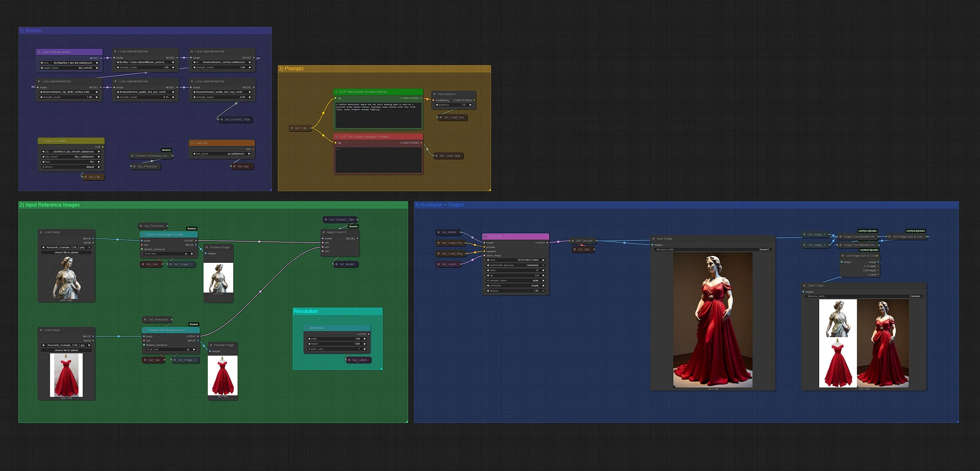Open control after generate dropdown set to randomize
Viewport: 980px width, 471px height.
(515, 265)
